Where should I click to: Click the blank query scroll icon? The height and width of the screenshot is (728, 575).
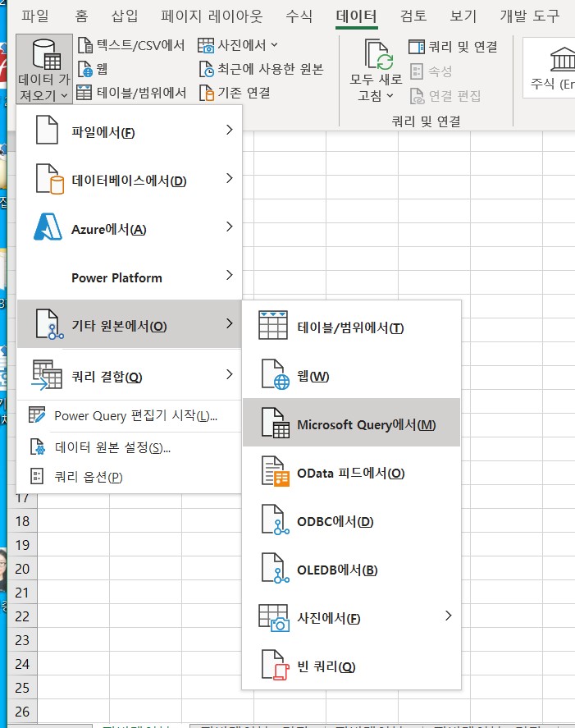pyautogui.click(x=276, y=665)
